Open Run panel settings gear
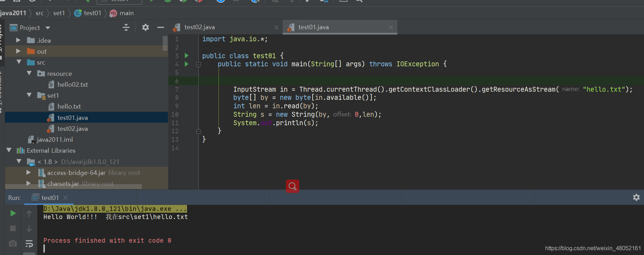 click(x=636, y=198)
